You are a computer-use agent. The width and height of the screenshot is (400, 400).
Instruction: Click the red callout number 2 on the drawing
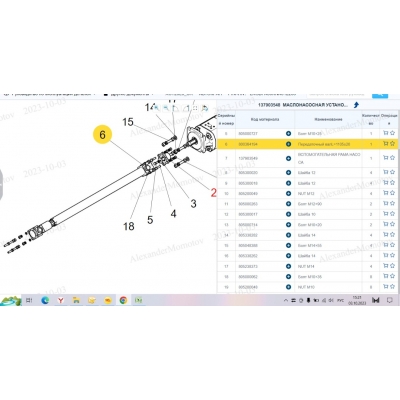(x=213, y=192)
